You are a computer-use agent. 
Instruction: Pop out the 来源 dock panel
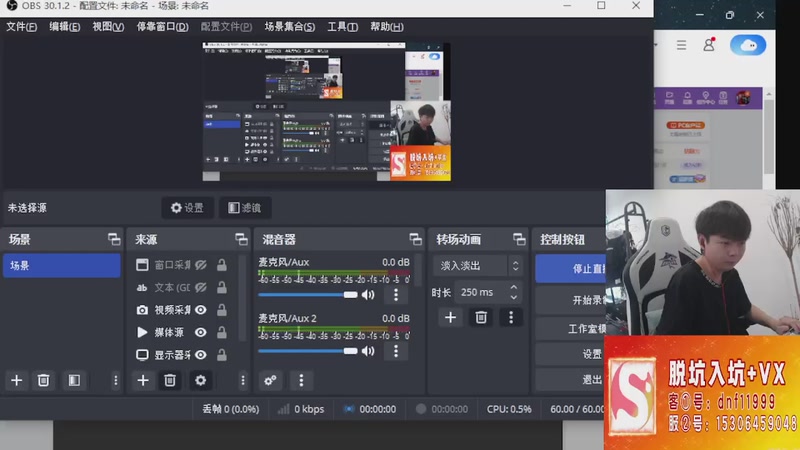coord(241,239)
